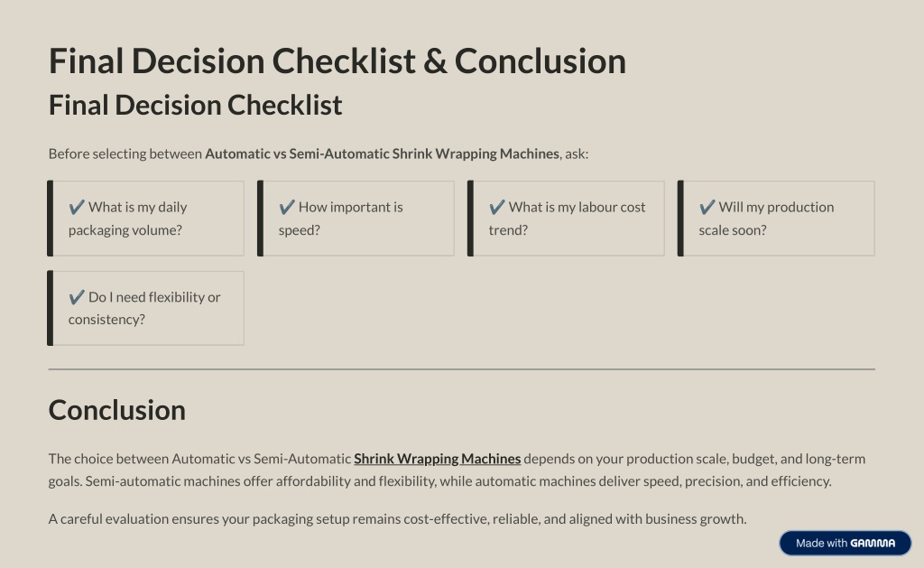Screen dimensions: 924x568
Task: Click the Conclusion heading
Action: (116, 410)
